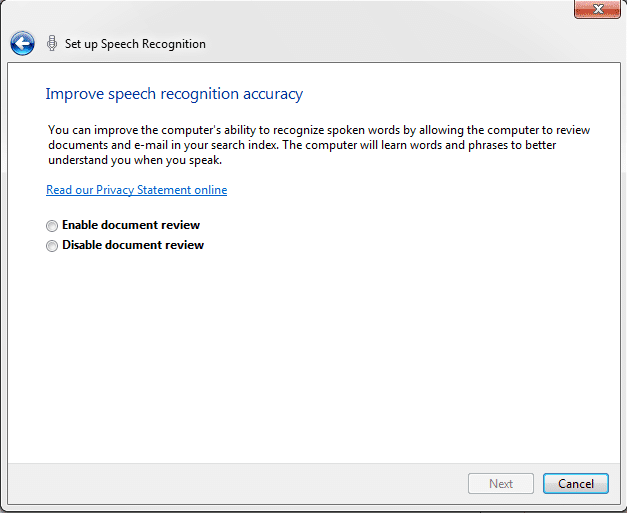Cancel the speech recognition setup

click(576, 484)
